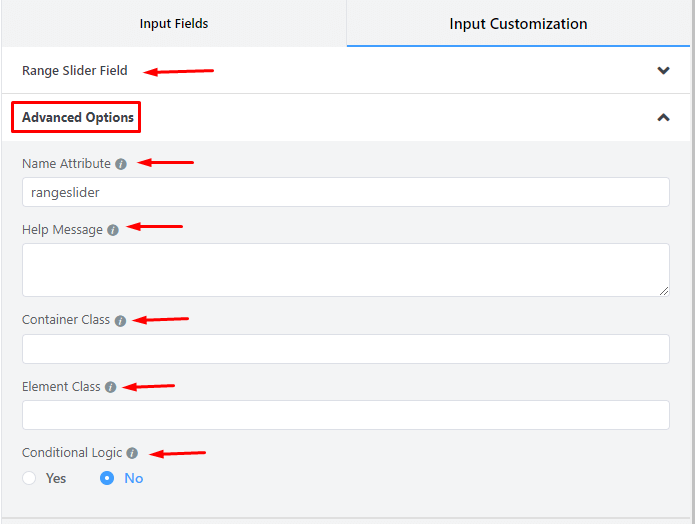Expand Range Slider Field section chevron

(663, 71)
